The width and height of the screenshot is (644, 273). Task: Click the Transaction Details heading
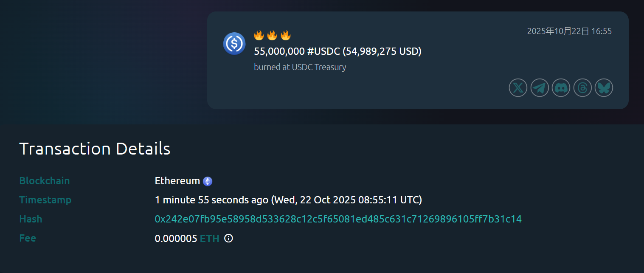click(95, 149)
